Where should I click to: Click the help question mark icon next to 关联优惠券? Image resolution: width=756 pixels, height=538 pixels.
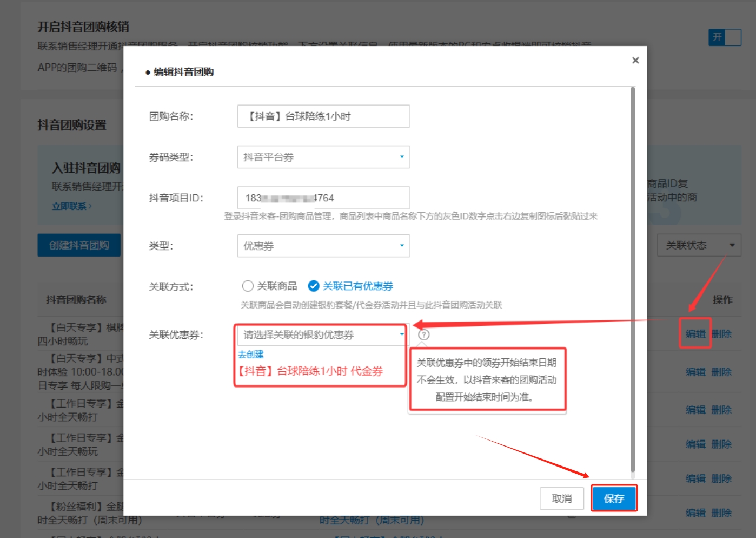click(424, 334)
